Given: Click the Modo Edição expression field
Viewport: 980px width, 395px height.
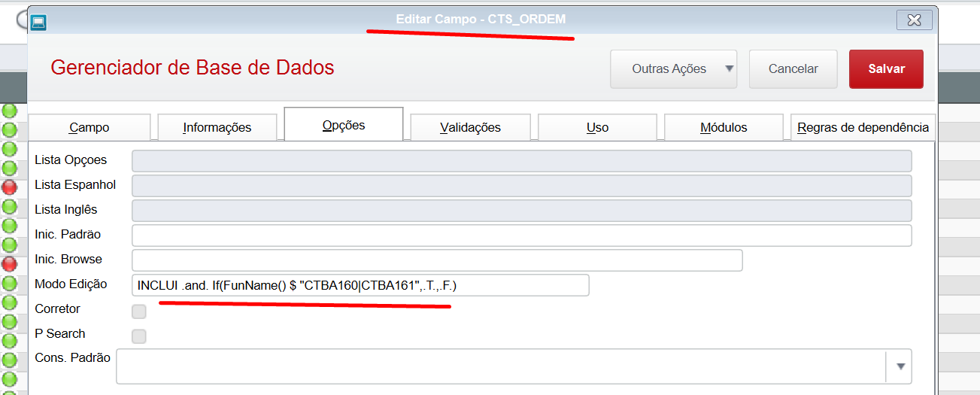Looking at the screenshot, I should (x=360, y=285).
